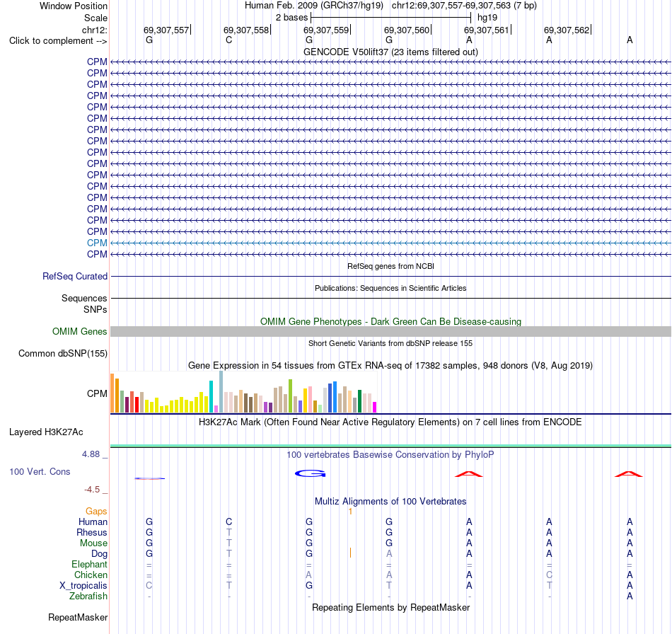The height and width of the screenshot is (634, 672).
Task: Select the Human alignment row label
Action: click(x=93, y=521)
